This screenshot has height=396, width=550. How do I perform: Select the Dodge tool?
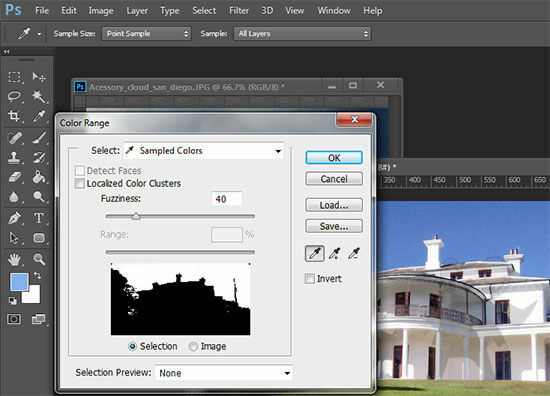pyautogui.click(x=39, y=197)
